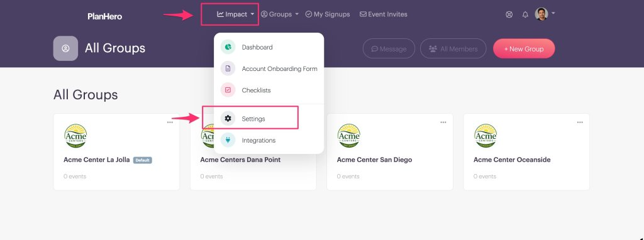Go to Event Invites
644x240 pixels.
(384, 14)
